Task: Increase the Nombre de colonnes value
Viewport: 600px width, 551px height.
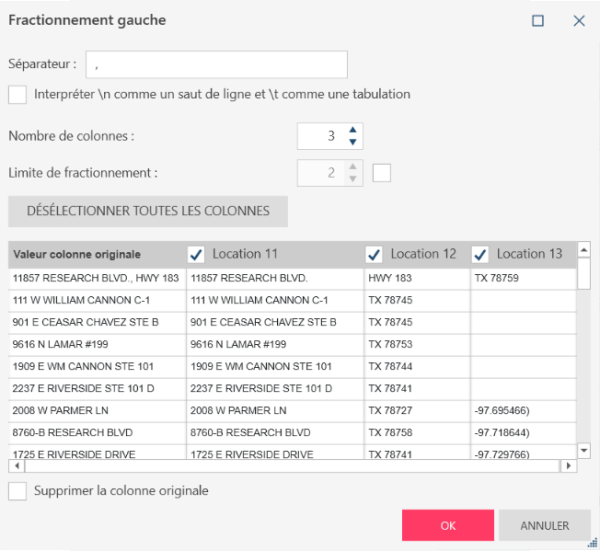Action: [x=352, y=129]
